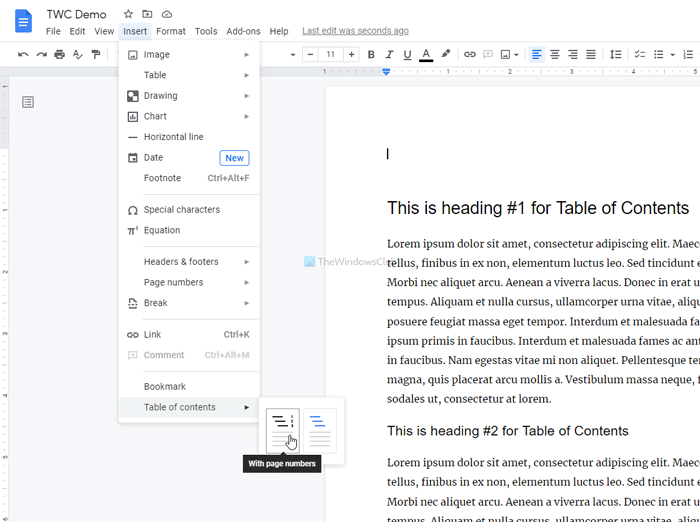Click the Insert link toolbar icon
Screen dimensions: 700x522
[470, 54]
